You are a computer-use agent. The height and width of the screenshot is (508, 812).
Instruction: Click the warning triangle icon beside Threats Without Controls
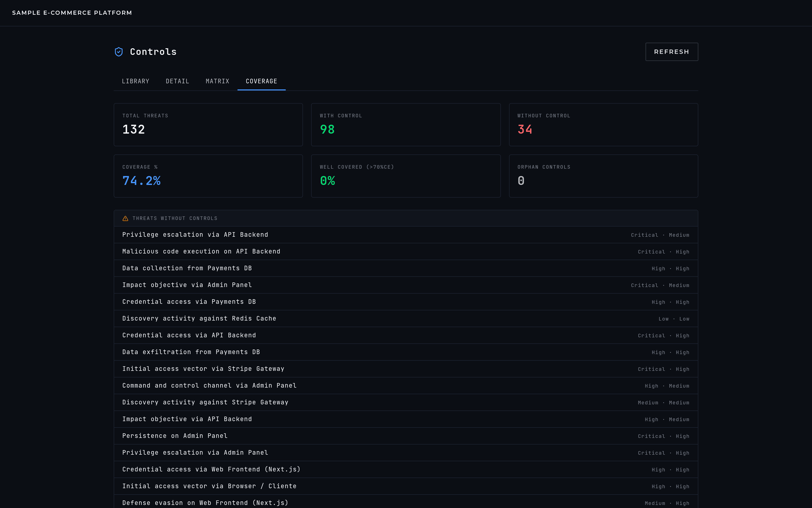pos(125,218)
